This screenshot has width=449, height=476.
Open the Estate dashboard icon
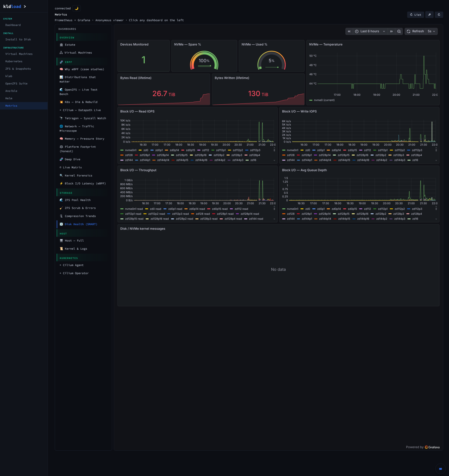pyautogui.click(x=61, y=45)
